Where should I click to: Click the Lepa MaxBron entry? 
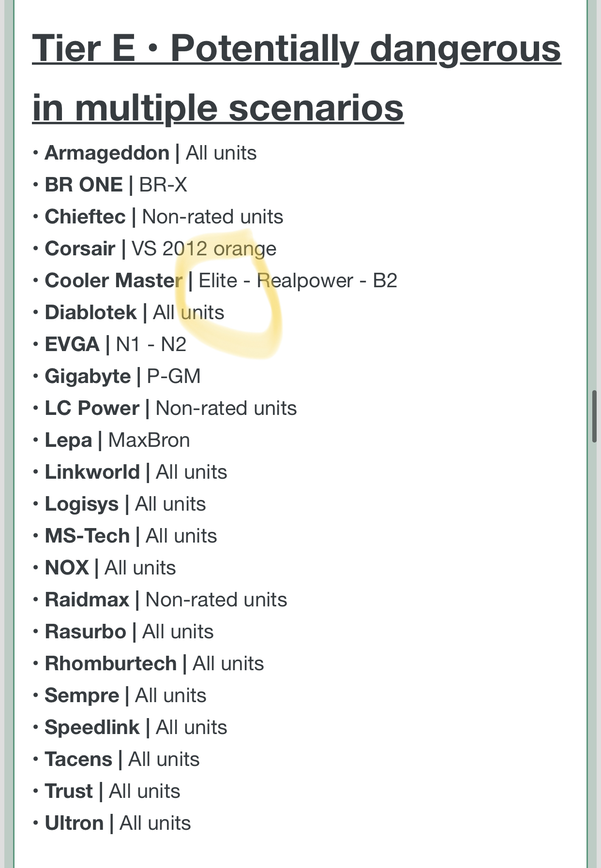pos(117,441)
